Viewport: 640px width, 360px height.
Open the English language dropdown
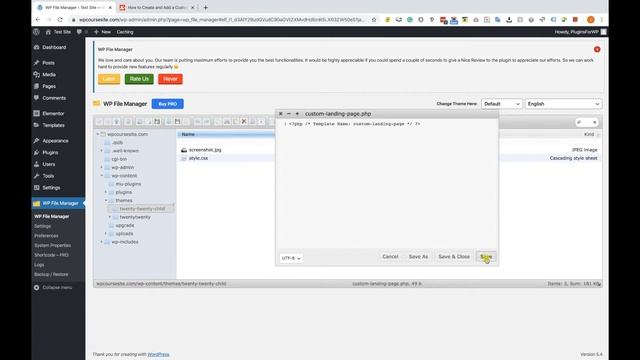point(563,104)
